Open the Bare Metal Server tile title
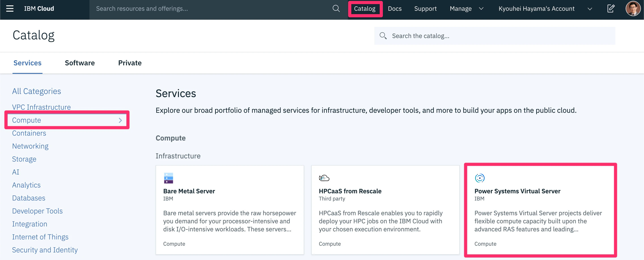 (x=189, y=191)
